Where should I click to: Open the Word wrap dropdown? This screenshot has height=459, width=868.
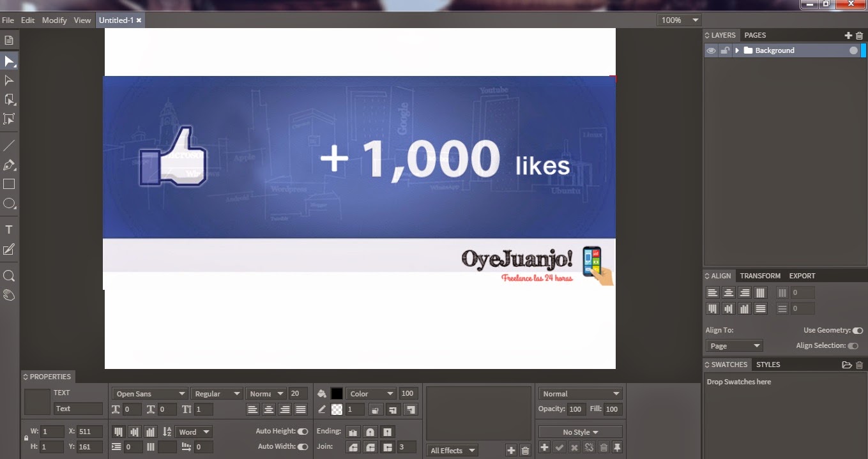(x=194, y=432)
